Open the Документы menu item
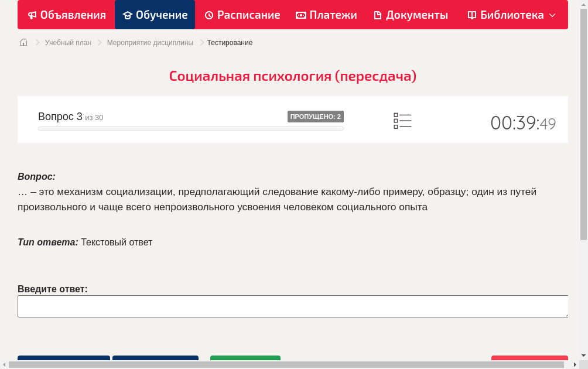This screenshot has height=369, width=588. click(x=410, y=15)
